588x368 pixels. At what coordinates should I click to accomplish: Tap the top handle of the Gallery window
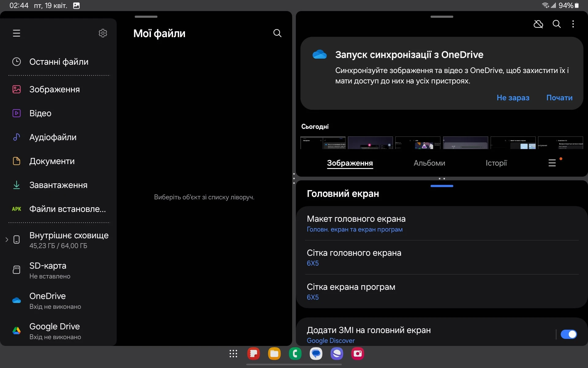coord(442,17)
